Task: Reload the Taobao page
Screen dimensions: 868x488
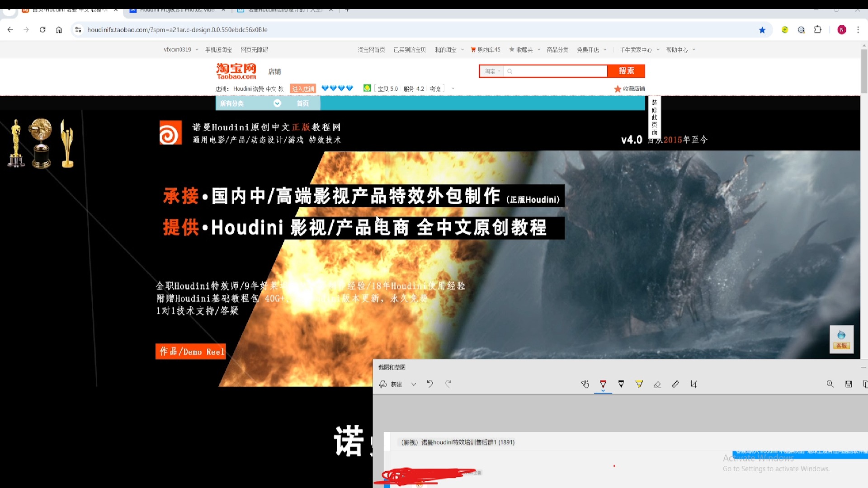Action: click(x=42, y=30)
